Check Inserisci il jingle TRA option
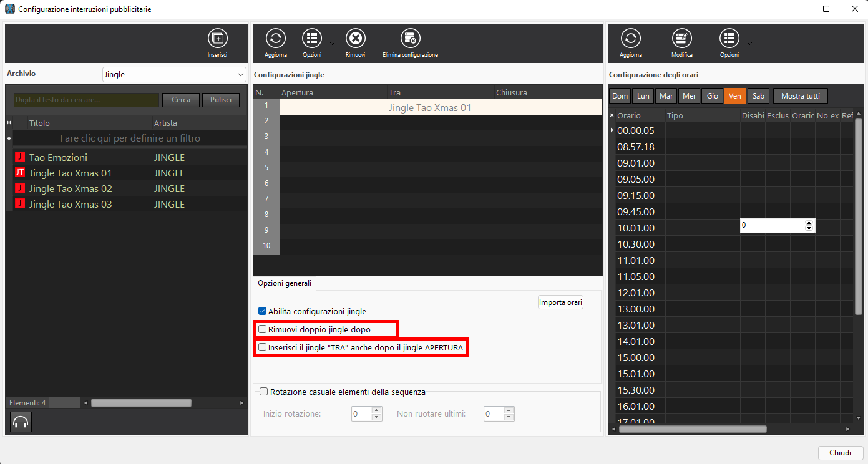 tap(263, 347)
